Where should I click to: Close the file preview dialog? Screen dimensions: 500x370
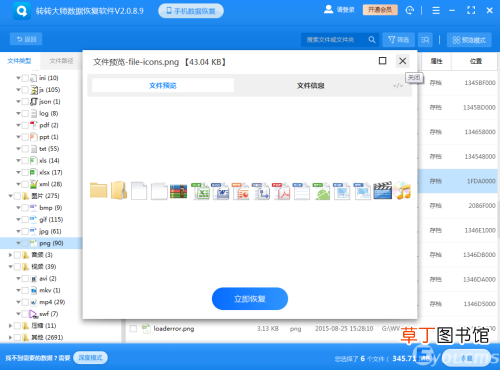point(403,61)
